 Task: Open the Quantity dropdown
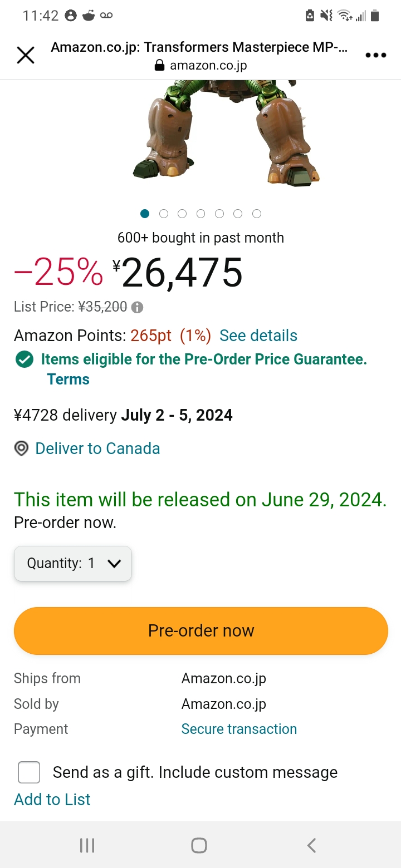click(x=73, y=563)
